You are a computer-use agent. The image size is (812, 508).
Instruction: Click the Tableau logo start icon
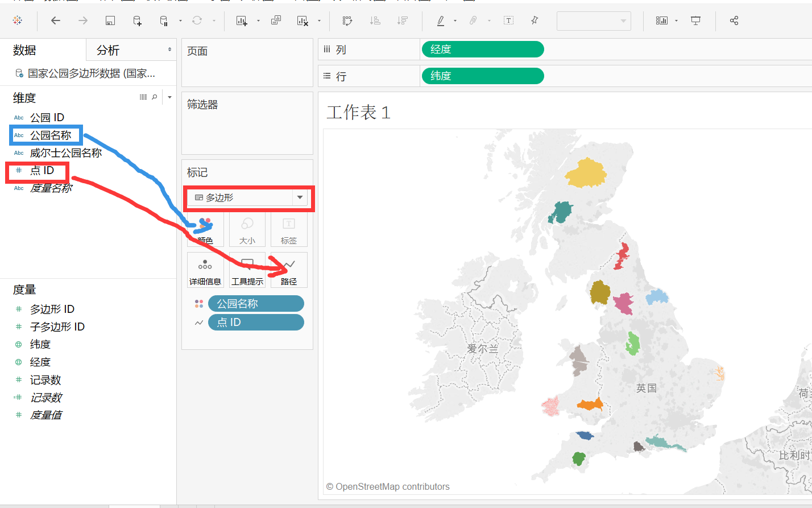coord(18,20)
